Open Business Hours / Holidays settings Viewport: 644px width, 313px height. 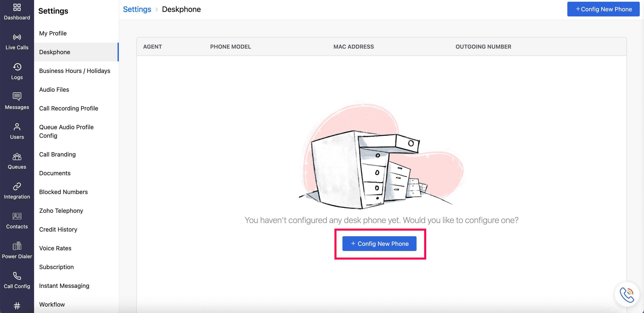tap(75, 71)
